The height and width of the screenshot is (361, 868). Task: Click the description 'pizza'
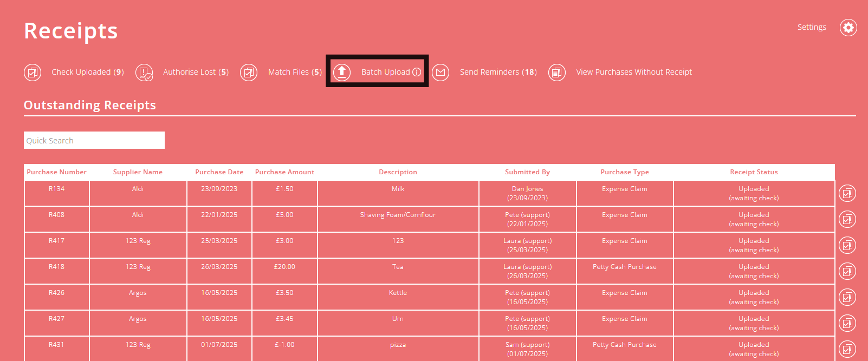click(398, 345)
